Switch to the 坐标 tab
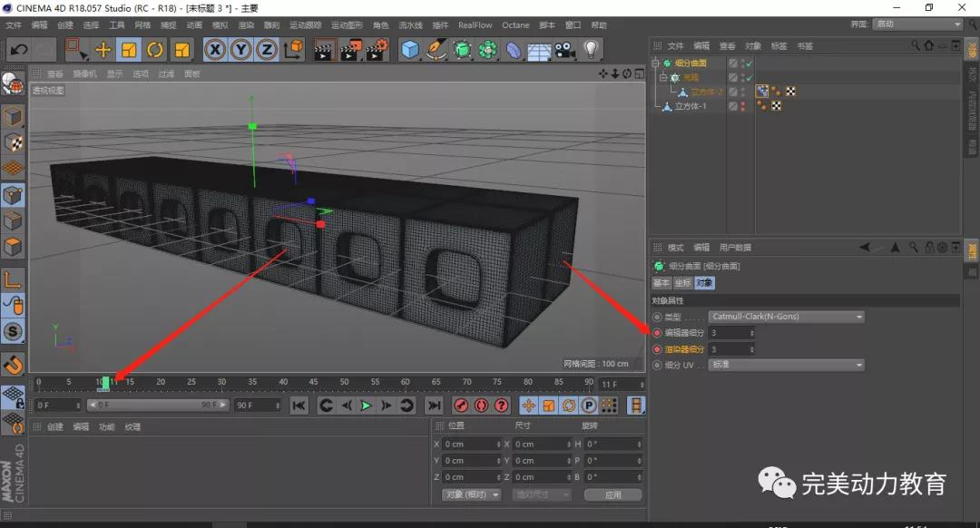 click(682, 283)
